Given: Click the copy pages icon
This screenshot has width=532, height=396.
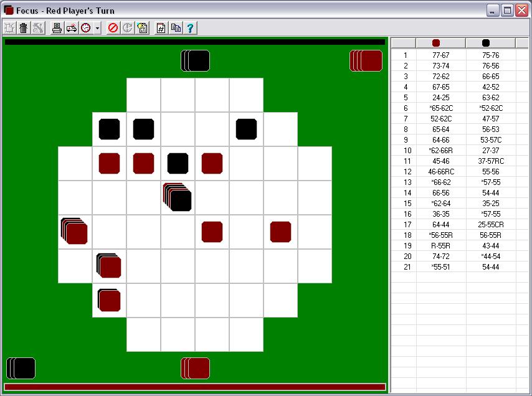Looking at the screenshot, I should [176, 28].
